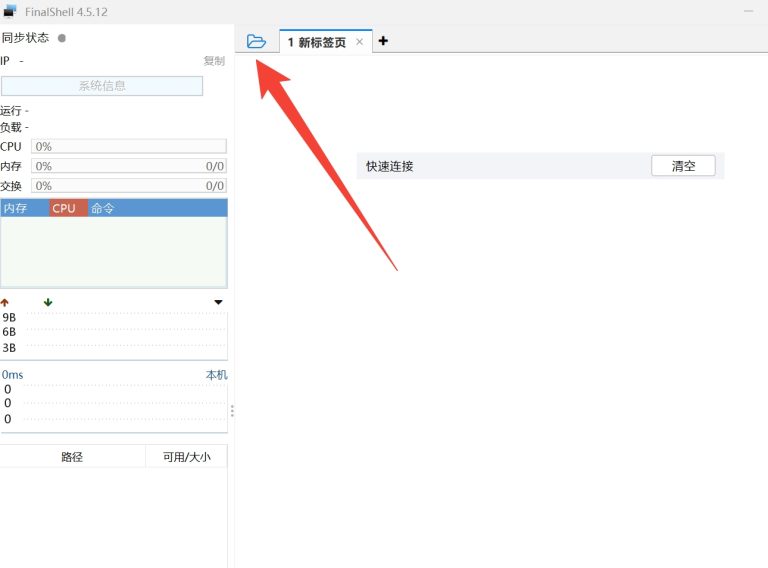Click the download speed down-arrow icon

[x=48, y=302]
